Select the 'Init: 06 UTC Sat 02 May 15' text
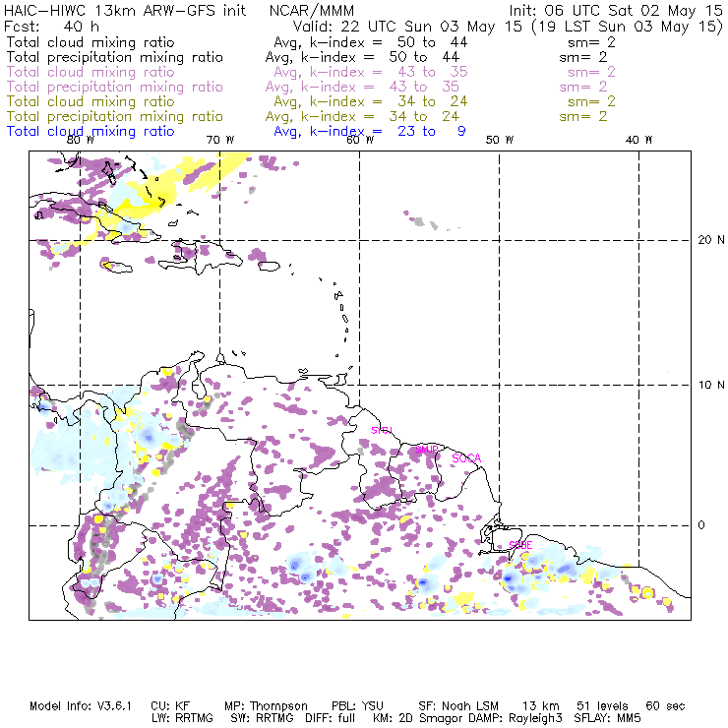The image size is (728, 728). click(x=616, y=11)
